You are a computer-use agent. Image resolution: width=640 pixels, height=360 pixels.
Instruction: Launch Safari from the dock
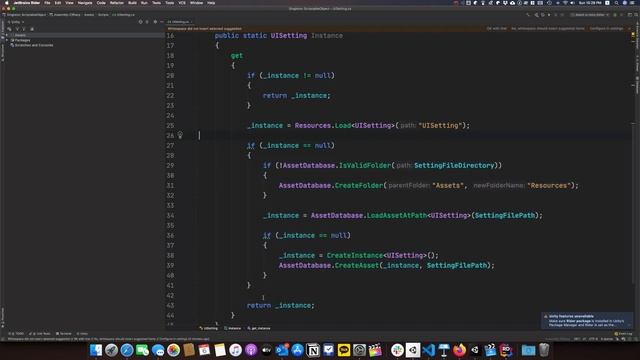coord(127,350)
